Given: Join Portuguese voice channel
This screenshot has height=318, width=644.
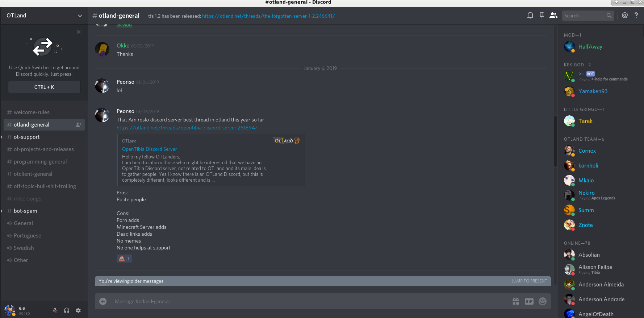Looking at the screenshot, I should pos(44,236).
